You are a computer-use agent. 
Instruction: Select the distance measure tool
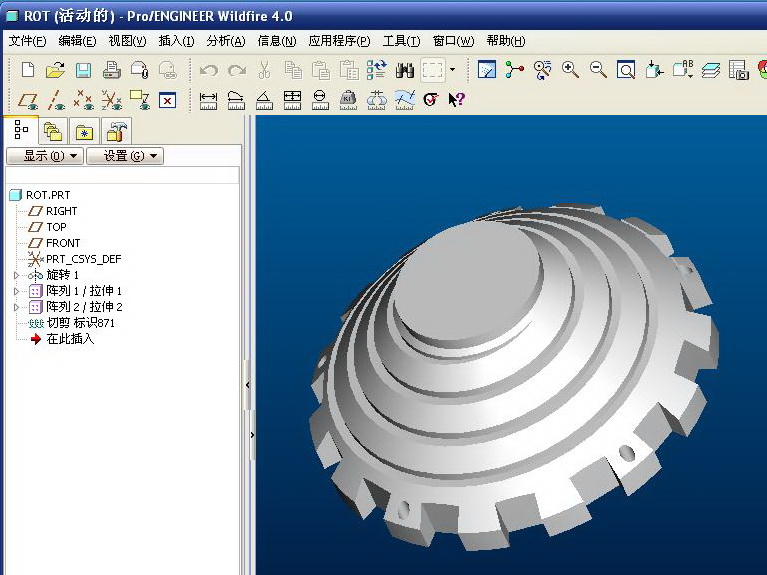tap(208, 100)
